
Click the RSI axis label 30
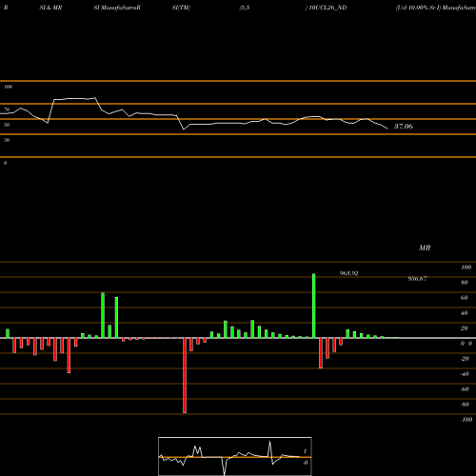pos(7,140)
